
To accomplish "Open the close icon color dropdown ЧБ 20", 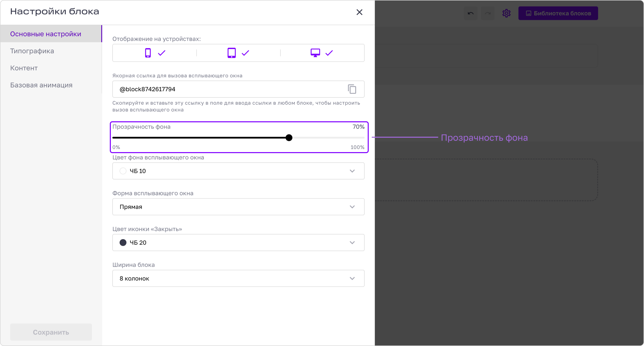I will (238, 242).
